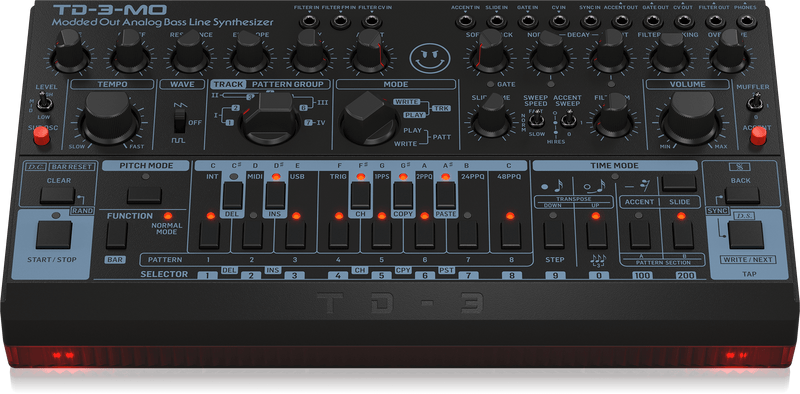The image size is (800, 394).
Task: Click the FILTER CV IN jack
Action: tap(371, 21)
